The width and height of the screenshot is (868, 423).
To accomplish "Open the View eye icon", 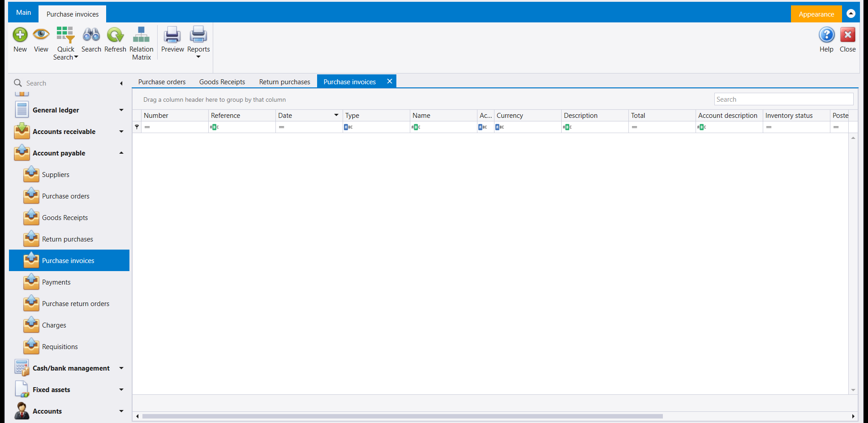I will 41,35.
